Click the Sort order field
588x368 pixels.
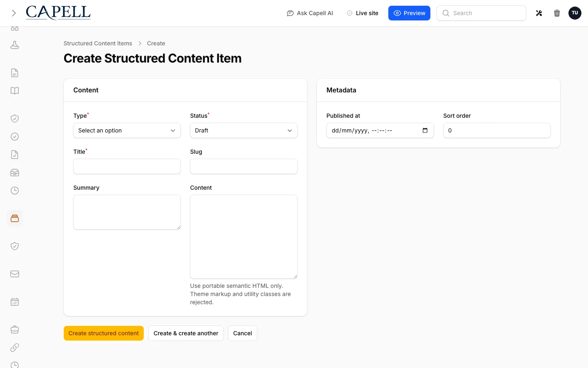click(497, 130)
